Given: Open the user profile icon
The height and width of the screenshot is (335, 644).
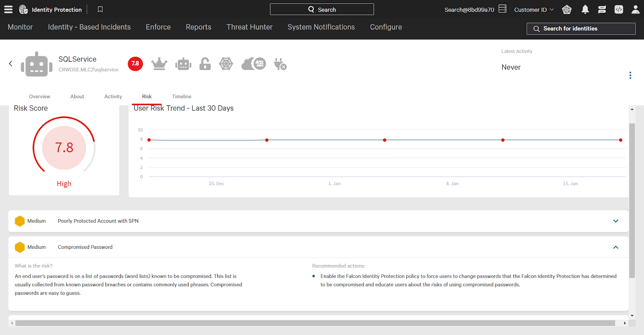Looking at the screenshot, I should pyautogui.click(x=636, y=9).
